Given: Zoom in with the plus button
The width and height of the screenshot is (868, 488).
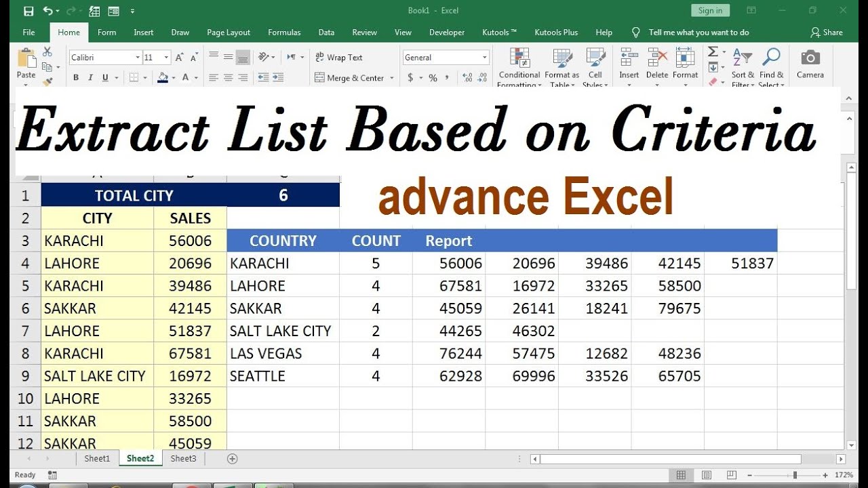Looking at the screenshot, I should [825, 475].
